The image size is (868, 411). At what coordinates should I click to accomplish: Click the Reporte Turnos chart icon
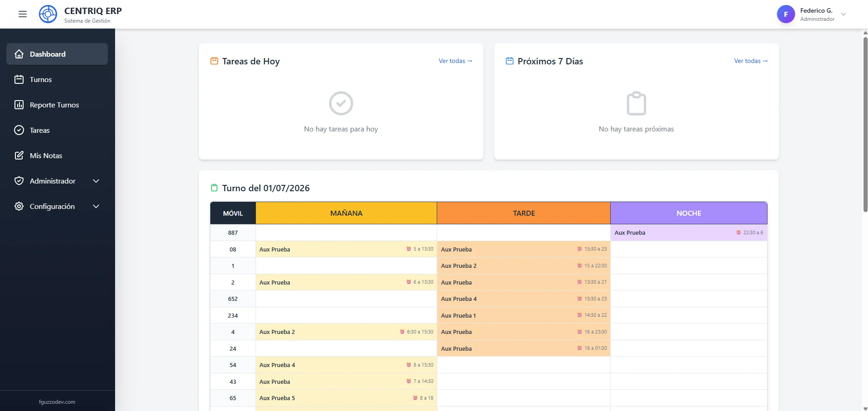click(19, 105)
